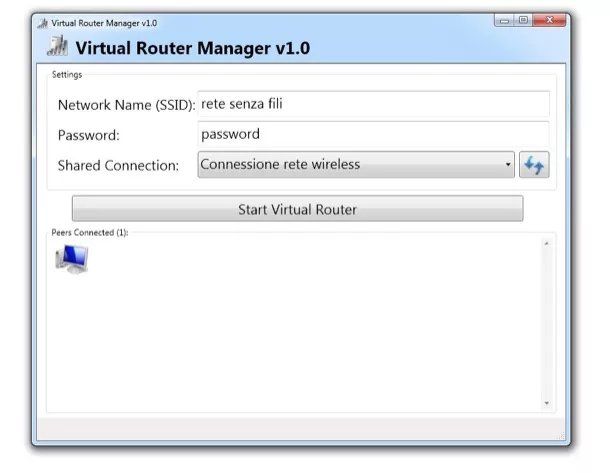Minimize the Virtual Router Manager window
This screenshot has width=610, height=473.
504,20
